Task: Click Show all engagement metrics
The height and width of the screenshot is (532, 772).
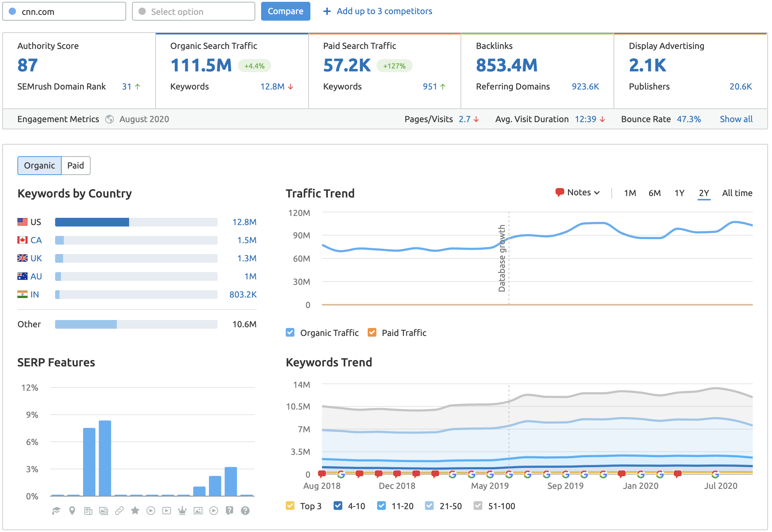Action: point(736,119)
